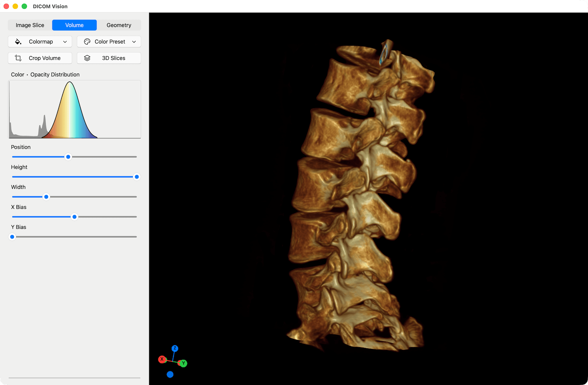The image size is (588, 385).
Task: Click the red X axis marker
Action: [162, 359]
